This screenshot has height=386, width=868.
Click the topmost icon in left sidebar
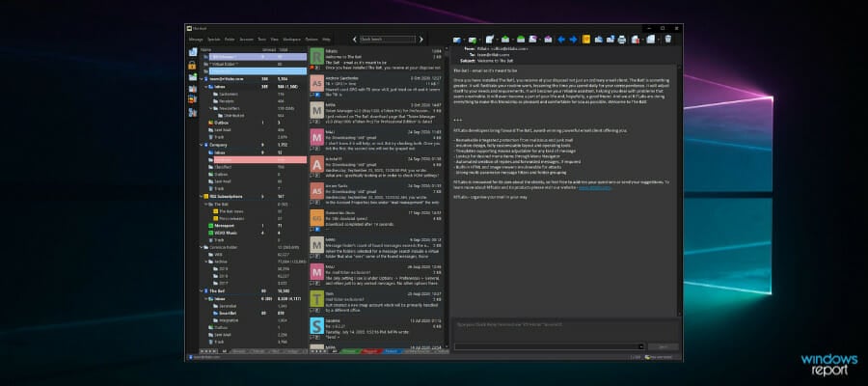click(x=192, y=52)
